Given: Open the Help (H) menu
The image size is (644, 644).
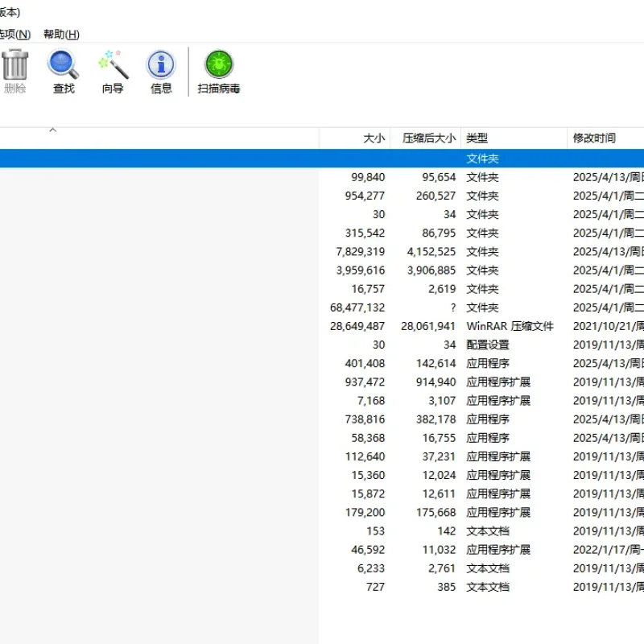Looking at the screenshot, I should (x=61, y=34).
